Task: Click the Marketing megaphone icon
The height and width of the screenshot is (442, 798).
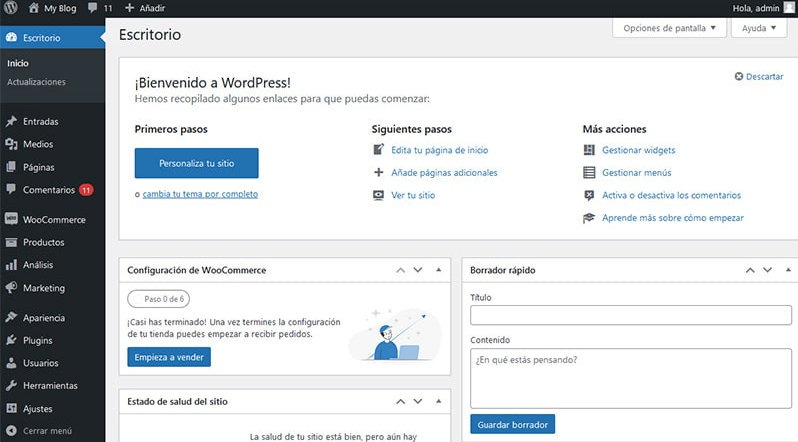Action: coord(11,288)
